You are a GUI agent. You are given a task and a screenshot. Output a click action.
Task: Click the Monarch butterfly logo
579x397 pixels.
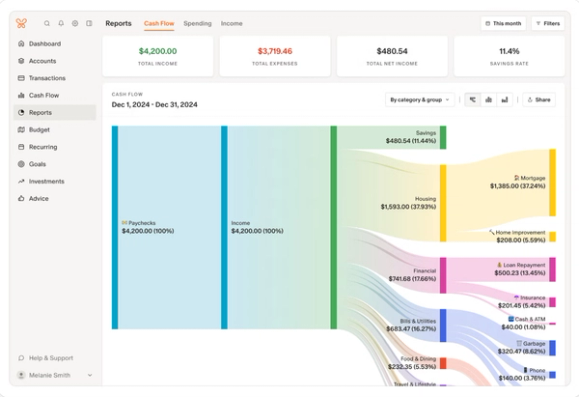tap(21, 23)
